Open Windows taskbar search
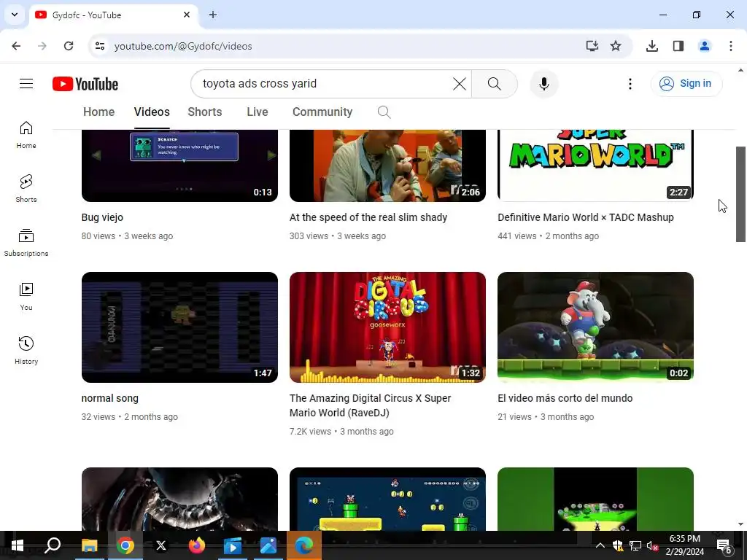The width and height of the screenshot is (747, 560). coord(53,545)
